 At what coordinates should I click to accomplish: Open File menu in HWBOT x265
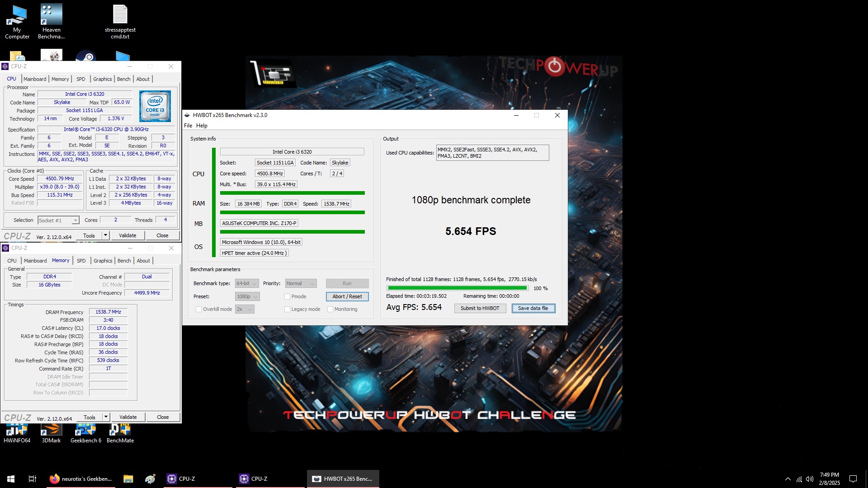click(188, 126)
